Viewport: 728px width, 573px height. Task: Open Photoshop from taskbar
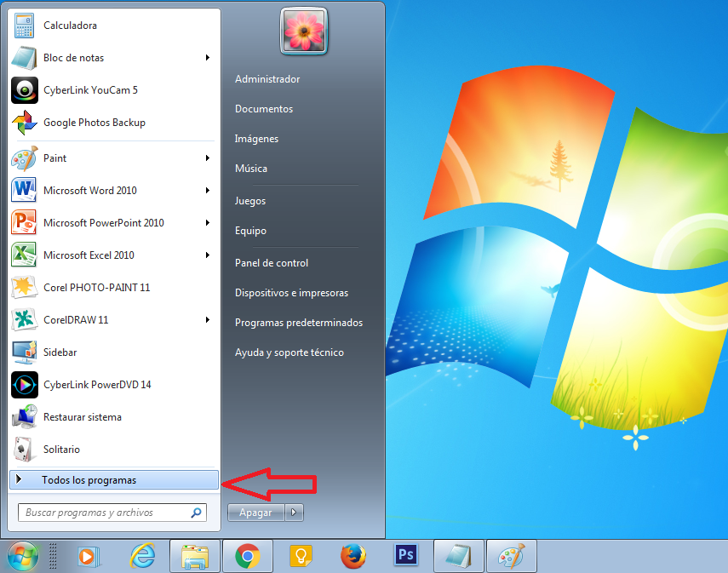406,555
